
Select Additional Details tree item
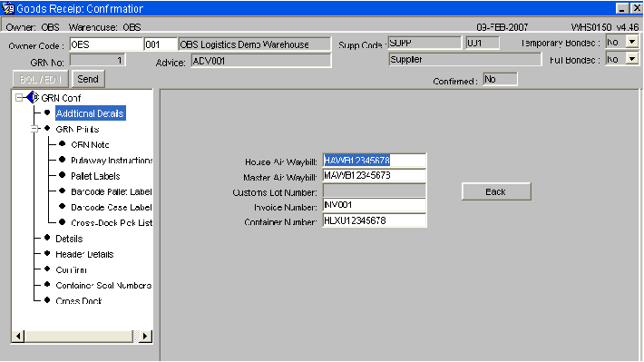pyautogui.click(x=90, y=113)
